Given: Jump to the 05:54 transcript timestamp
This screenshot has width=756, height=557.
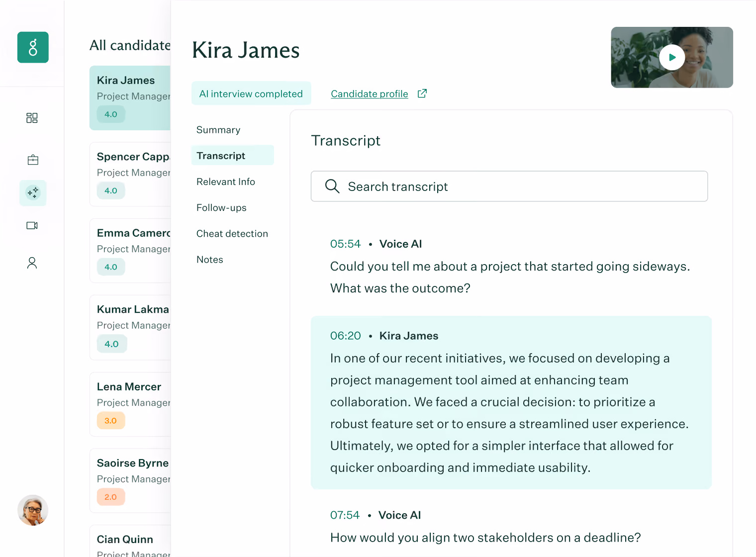Looking at the screenshot, I should [345, 244].
